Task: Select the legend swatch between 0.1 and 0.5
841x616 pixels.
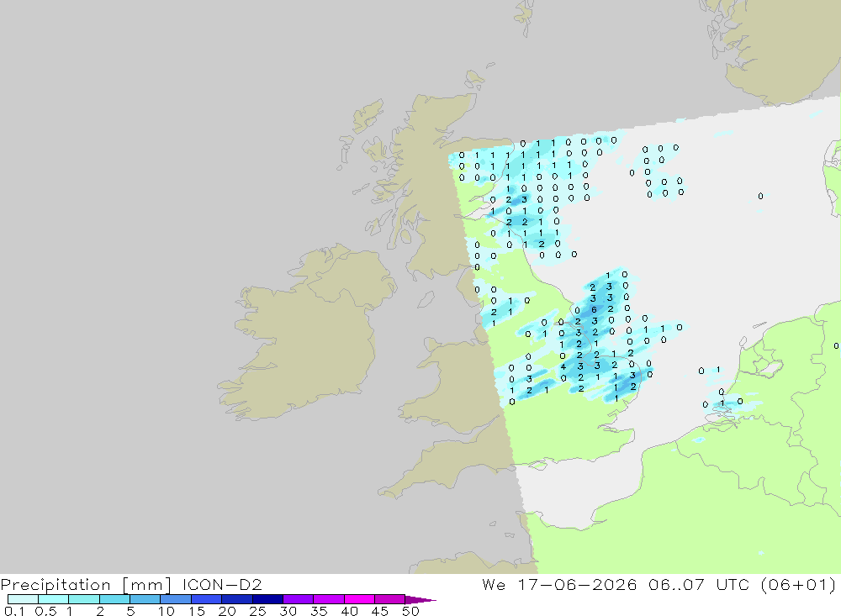Action: pyautogui.click(x=23, y=599)
